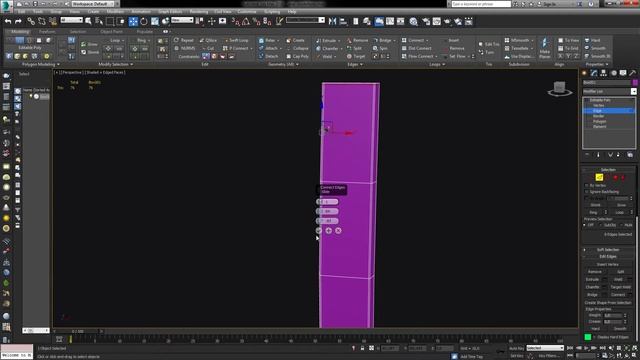
Task: Click the Make Planar icon
Action: [544, 49]
